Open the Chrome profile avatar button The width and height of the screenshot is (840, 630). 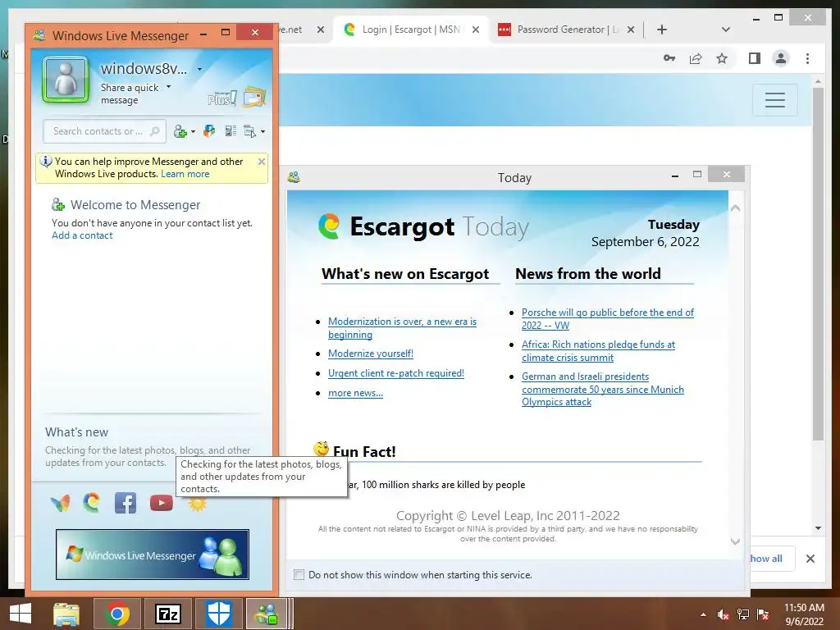(781, 58)
